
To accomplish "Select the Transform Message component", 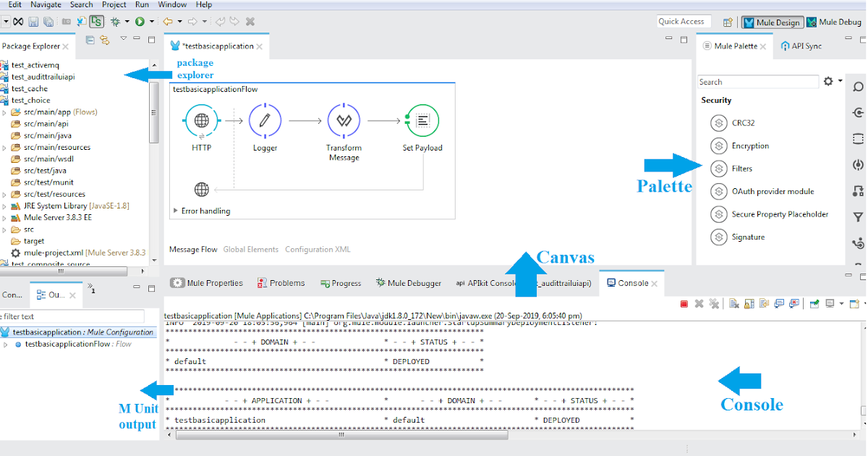I will [344, 120].
